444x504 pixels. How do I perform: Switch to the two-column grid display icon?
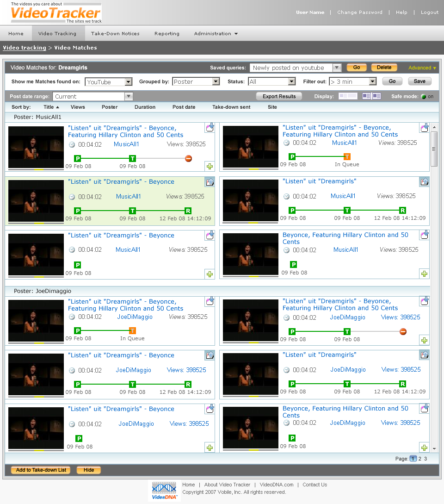coord(371,96)
